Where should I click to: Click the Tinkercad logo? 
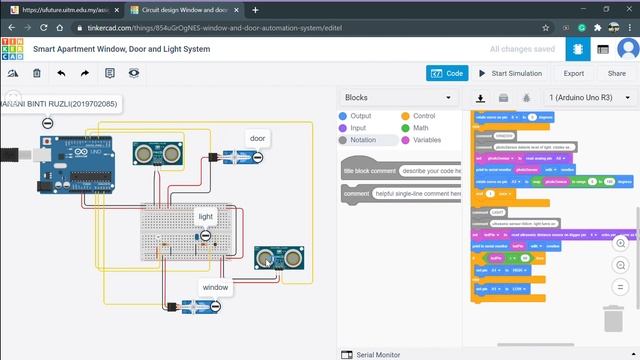click(12, 49)
